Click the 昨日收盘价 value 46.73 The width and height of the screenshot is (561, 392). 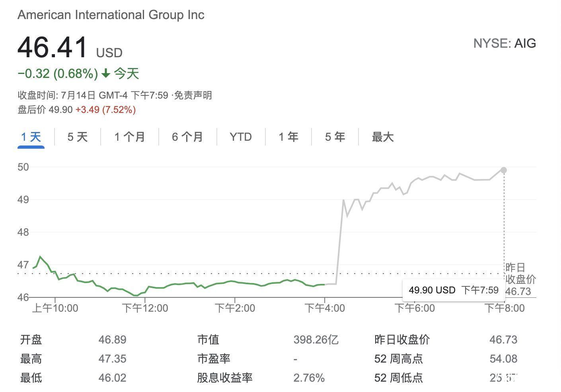click(504, 340)
